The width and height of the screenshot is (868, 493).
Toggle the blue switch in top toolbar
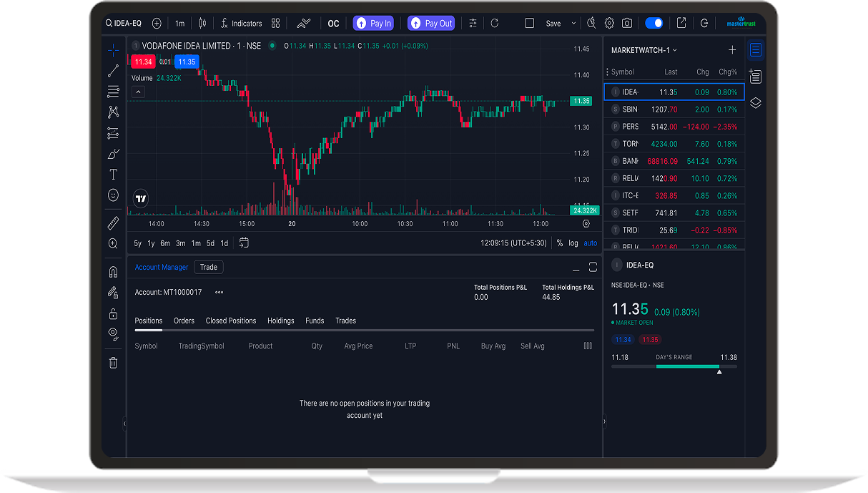pyautogui.click(x=654, y=24)
